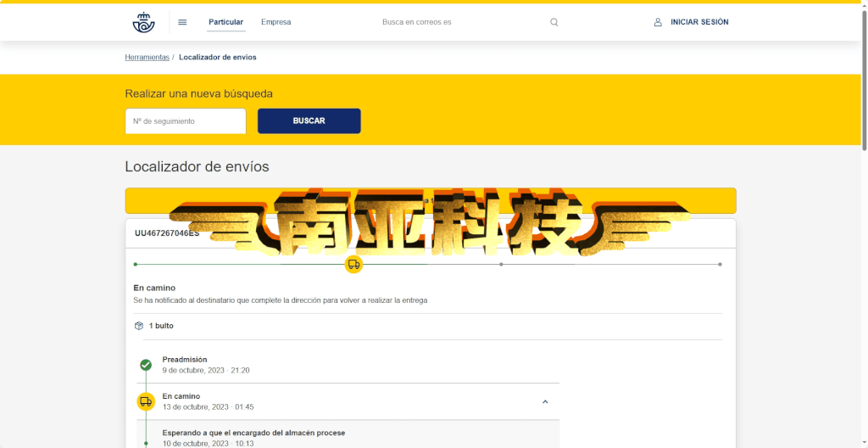Click Esperando a que el encargado text
The width and height of the screenshot is (868, 448).
tap(253, 433)
